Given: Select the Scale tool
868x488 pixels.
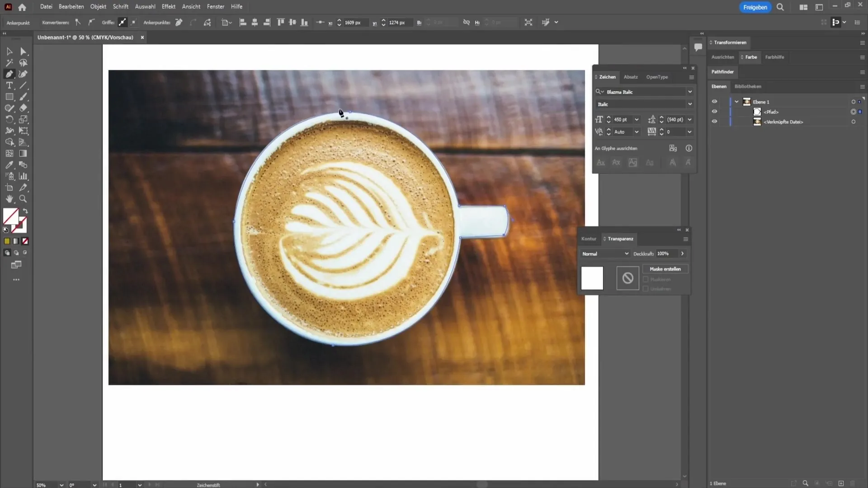Looking at the screenshot, I should tap(24, 119).
